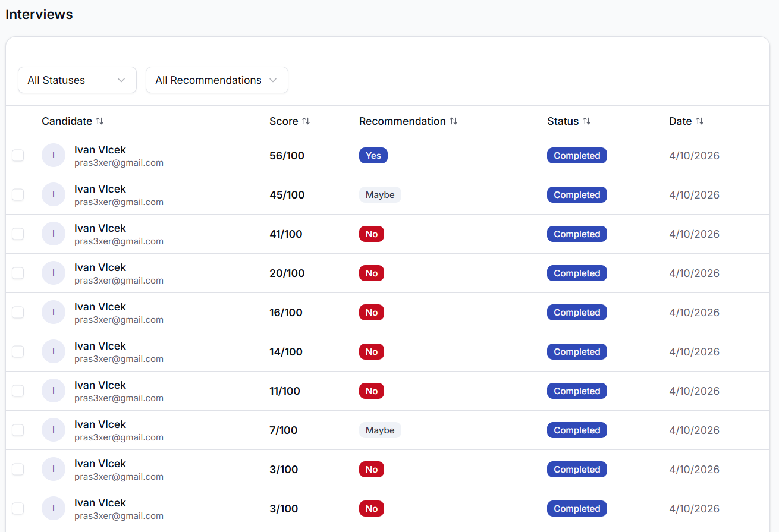The image size is (779, 532).
Task: Click the Maybe badge on the 45/100 row
Action: [x=380, y=194]
